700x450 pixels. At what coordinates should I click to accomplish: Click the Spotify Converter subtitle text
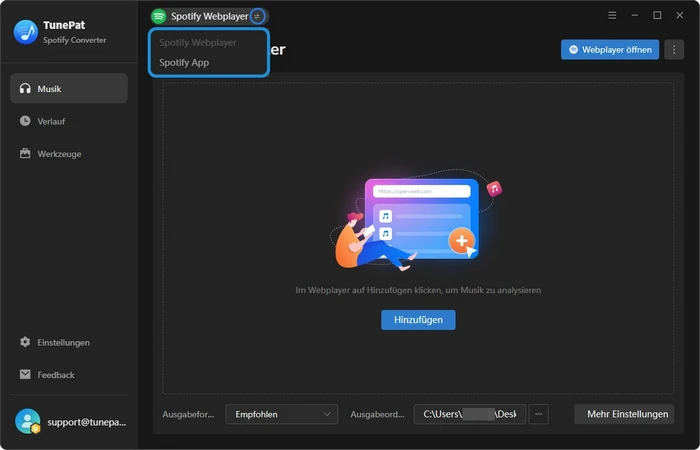[75, 40]
